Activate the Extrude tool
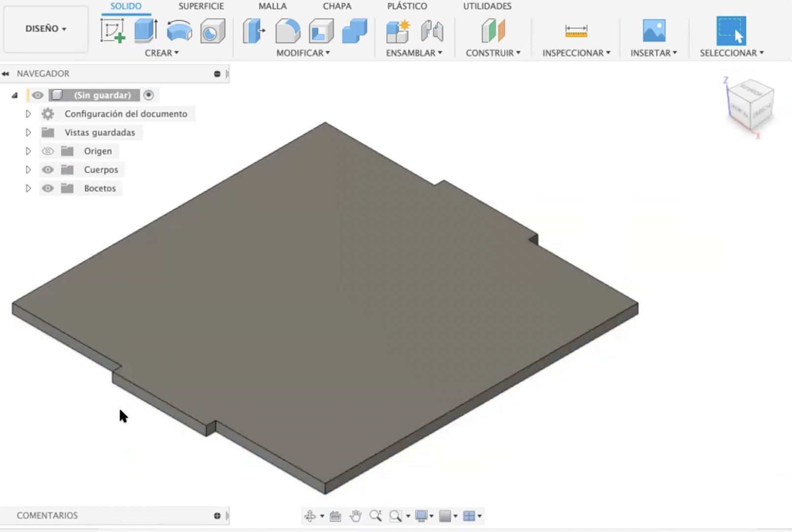Screen dimensions: 792x532 pos(145,31)
